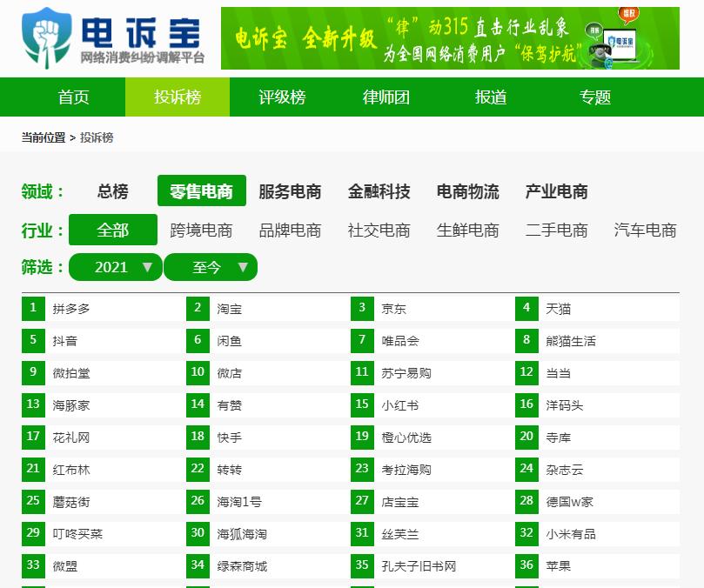Image resolution: width=704 pixels, height=588 pixels.
Task: Switch to 金融科技 complaints category
Action: tap(379, 190)
